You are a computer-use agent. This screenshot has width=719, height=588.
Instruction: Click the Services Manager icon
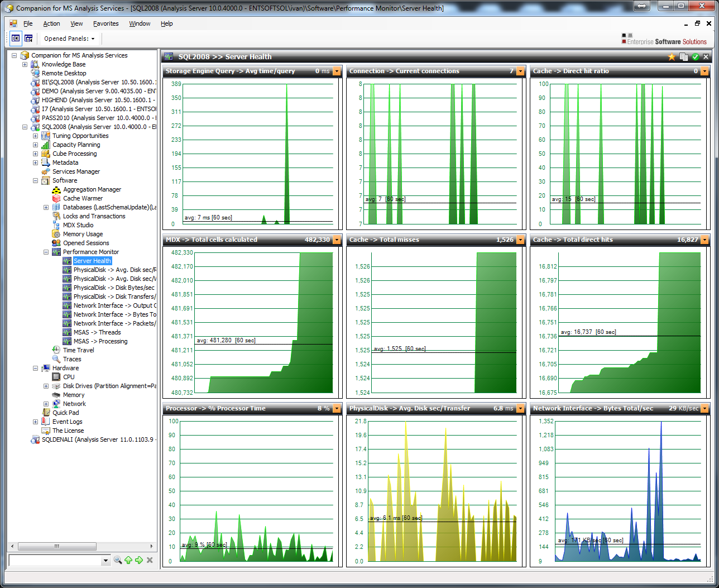[x=46, y=171]
